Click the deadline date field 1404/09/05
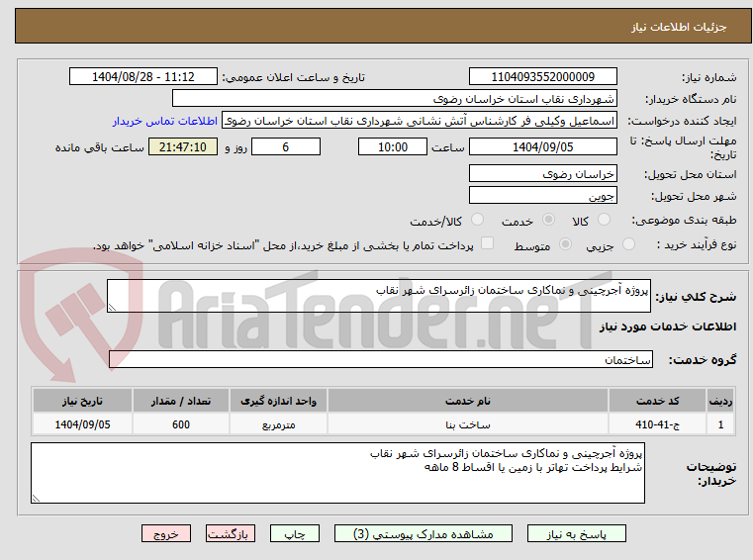753x560 pixels. tap(542, 147)
